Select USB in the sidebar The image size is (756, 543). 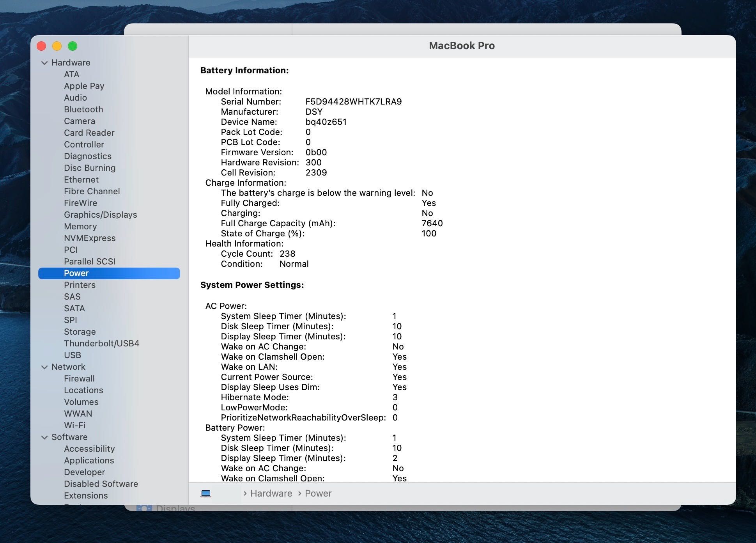(x=73, y=355)
